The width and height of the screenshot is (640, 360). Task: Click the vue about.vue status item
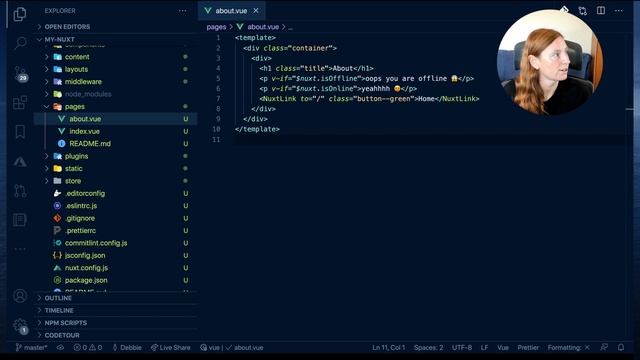click(x=232, y=348)
